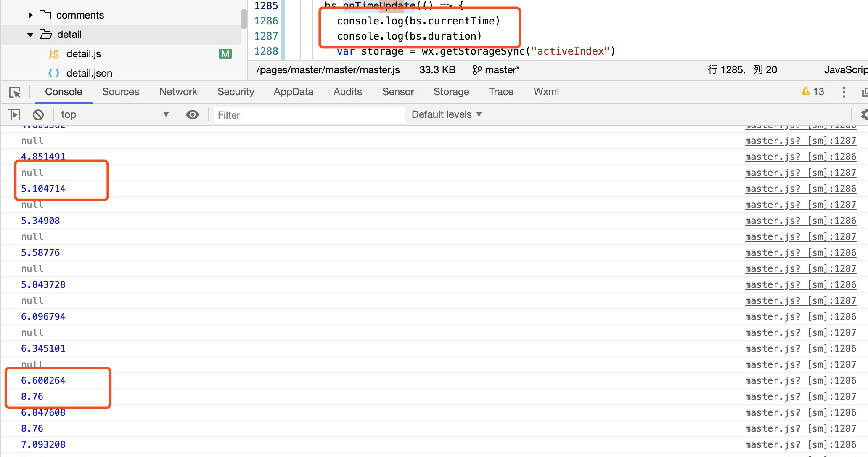The width and height of the screenshot is (868, 457).
Task: Switch to the Network tab
Action: tap(178, 92)
